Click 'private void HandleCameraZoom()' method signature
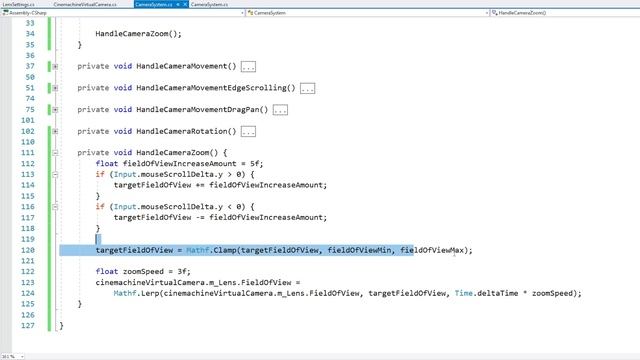640x360 pixels. [x=148, y=153]
